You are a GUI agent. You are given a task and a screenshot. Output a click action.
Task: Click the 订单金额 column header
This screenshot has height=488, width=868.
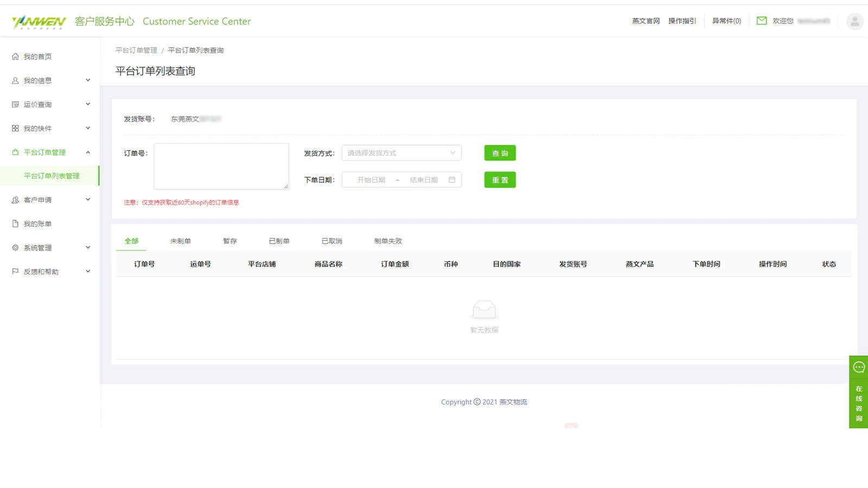click(395, 265)
